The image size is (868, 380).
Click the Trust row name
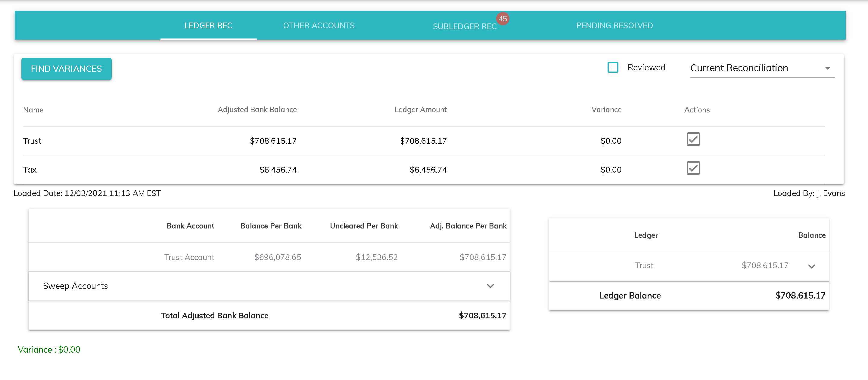coord(32,141)
